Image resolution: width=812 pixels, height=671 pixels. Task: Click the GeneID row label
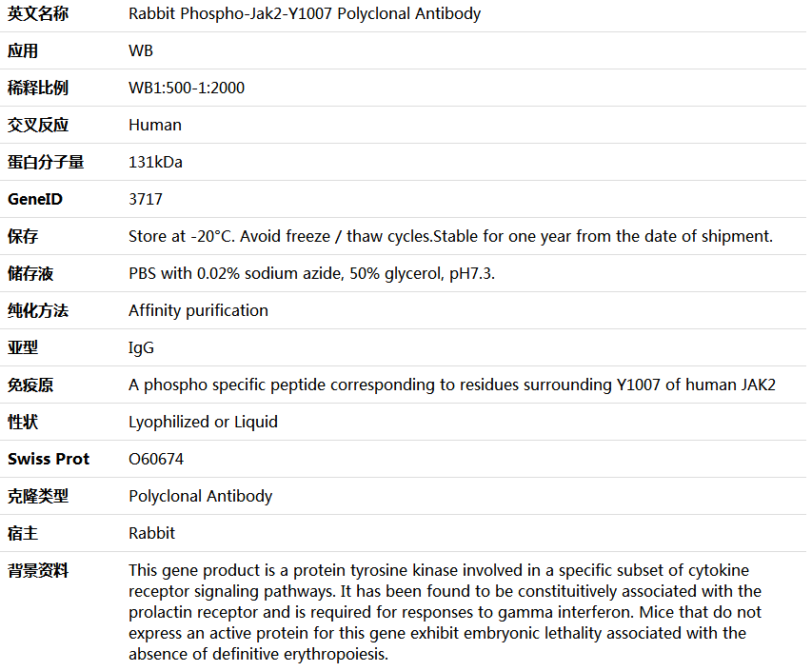[x=35, y=199]
